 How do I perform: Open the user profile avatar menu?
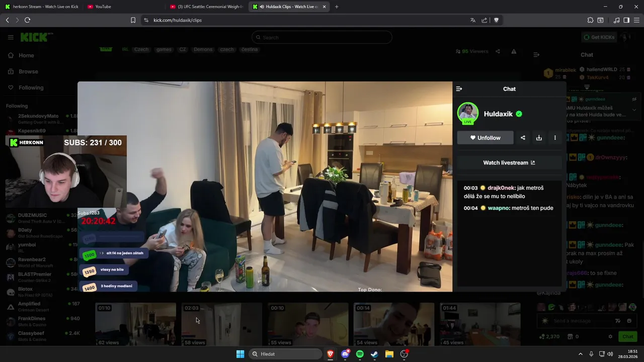pos(625,37)
